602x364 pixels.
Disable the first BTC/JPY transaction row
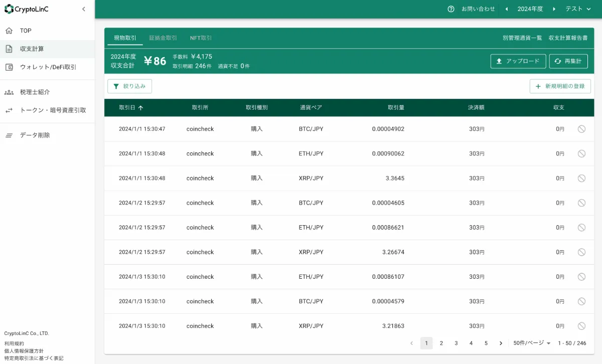coord(581,129)
